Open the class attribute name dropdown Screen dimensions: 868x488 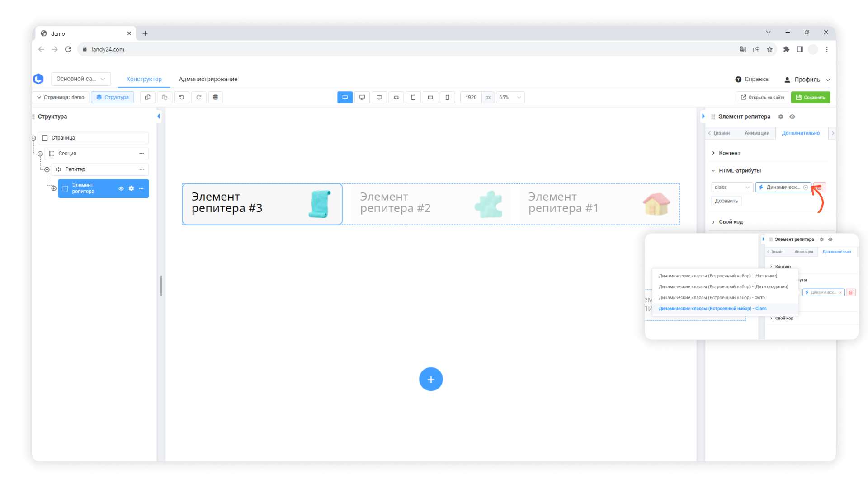732,188
